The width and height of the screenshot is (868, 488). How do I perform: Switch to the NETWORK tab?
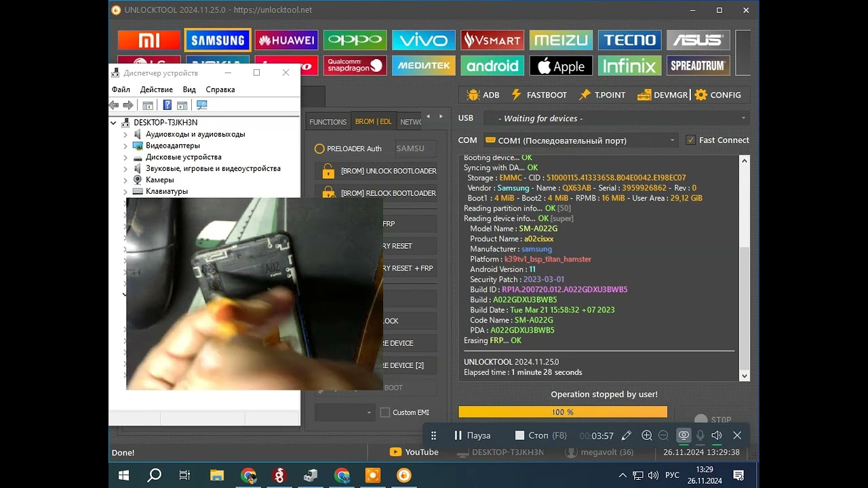(x=410, y=122)
